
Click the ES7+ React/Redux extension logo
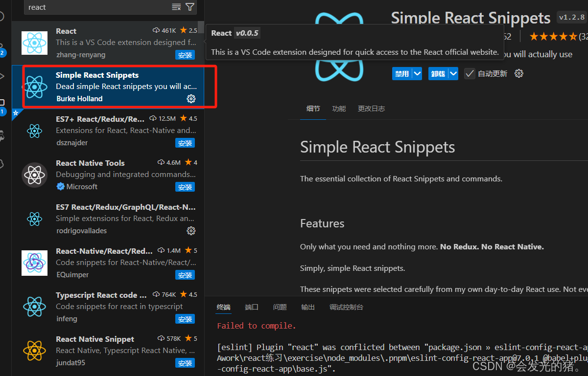coord(35,131)
